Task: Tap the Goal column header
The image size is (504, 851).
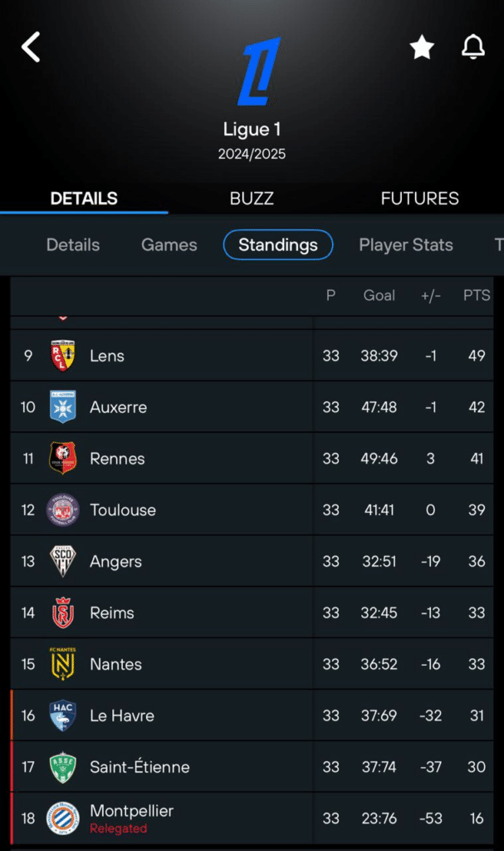Action: click(x=379, y=296)
